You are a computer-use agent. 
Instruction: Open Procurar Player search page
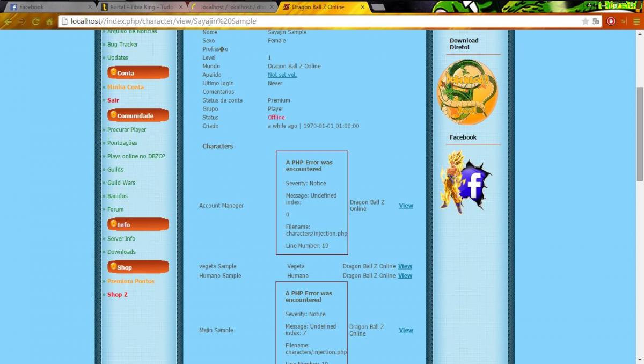pos(127,130)
